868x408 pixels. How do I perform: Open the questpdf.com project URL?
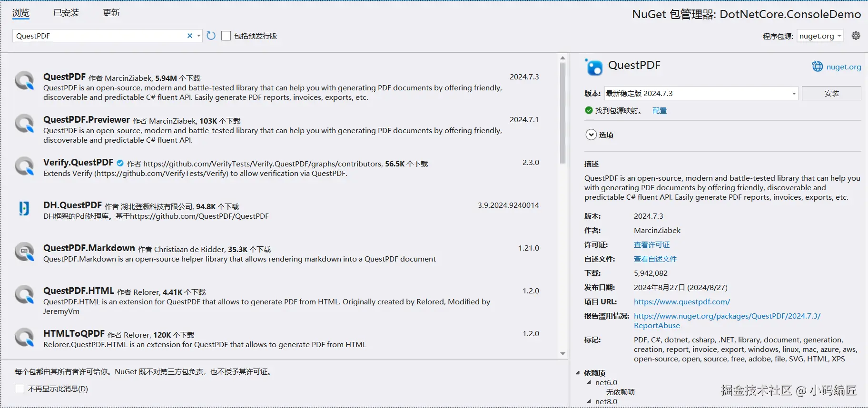tap(682, 301)
